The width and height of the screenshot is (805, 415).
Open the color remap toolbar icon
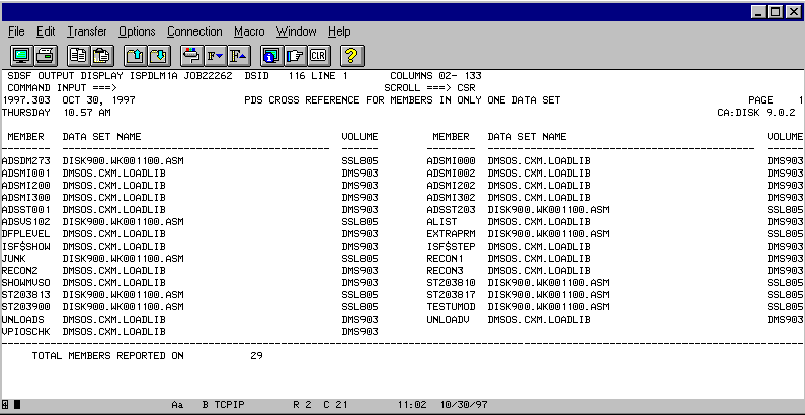click(x=191, y=55)
